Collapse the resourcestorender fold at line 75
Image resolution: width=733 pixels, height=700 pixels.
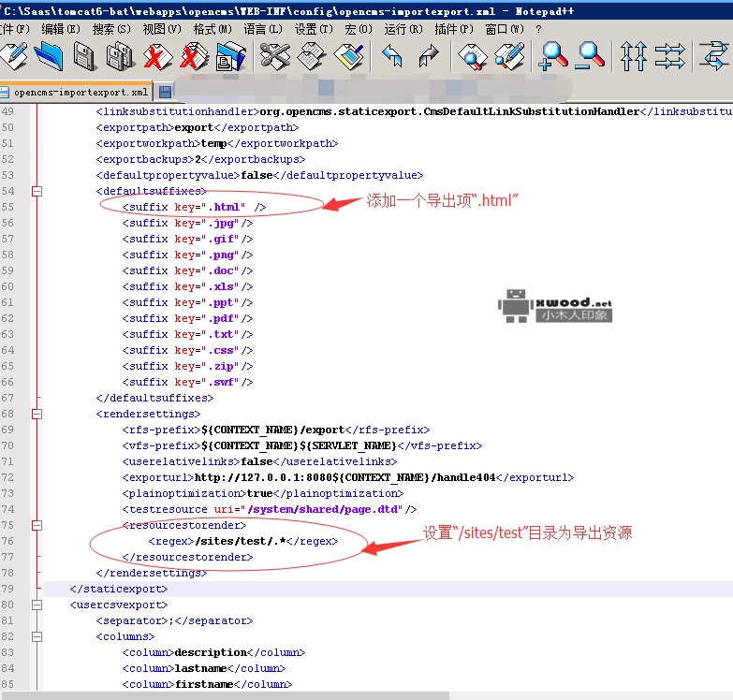[37, 525]
